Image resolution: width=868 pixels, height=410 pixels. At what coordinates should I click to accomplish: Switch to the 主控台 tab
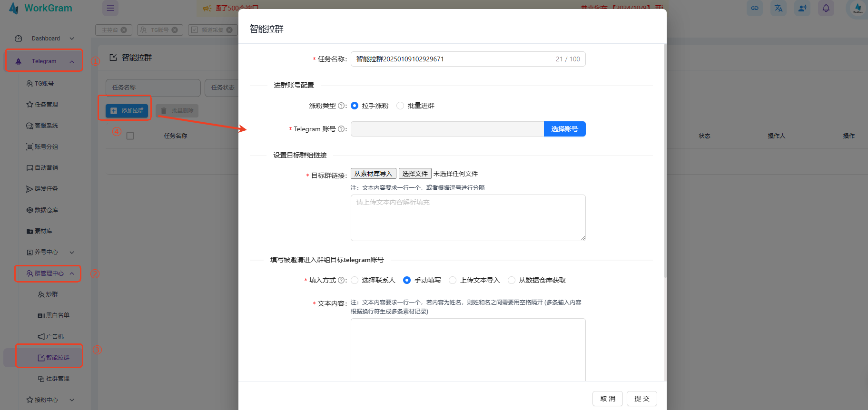[x=110, y=30]
